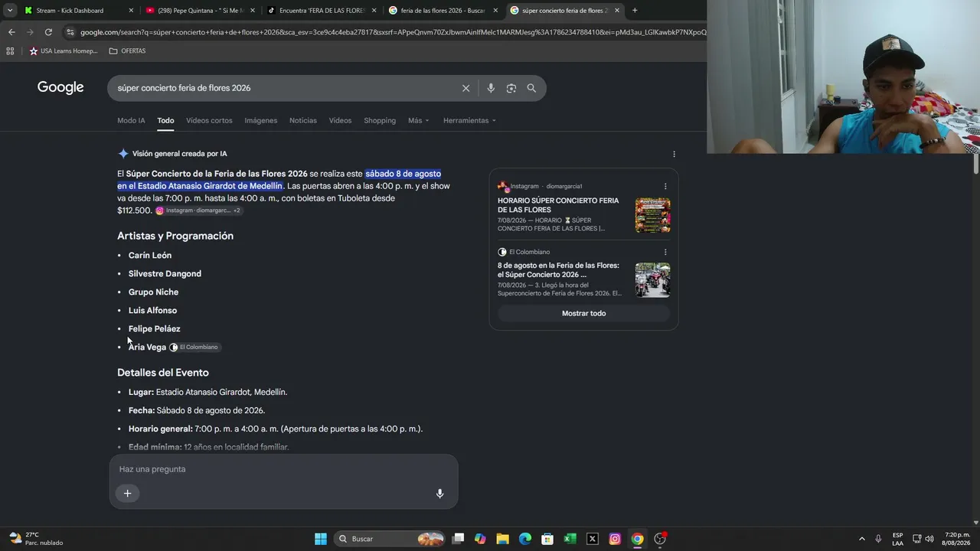Open Copilot from the taskbar
Viewport: 980px width, 551px height.
point(480,539)
